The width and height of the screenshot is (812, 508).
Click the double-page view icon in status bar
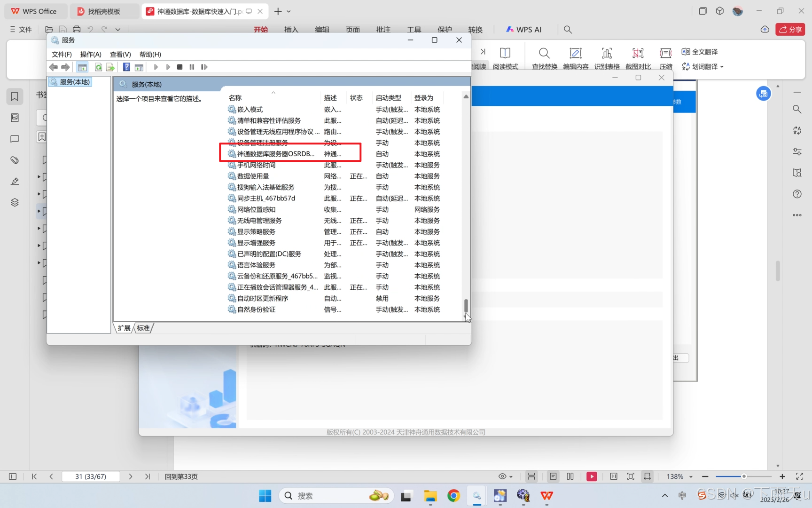pos(570,476)
